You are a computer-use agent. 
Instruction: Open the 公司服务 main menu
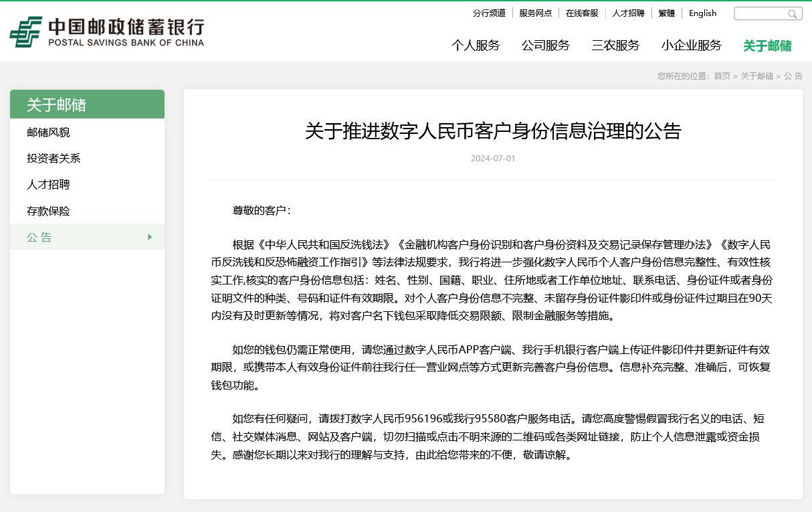(546, 46)
